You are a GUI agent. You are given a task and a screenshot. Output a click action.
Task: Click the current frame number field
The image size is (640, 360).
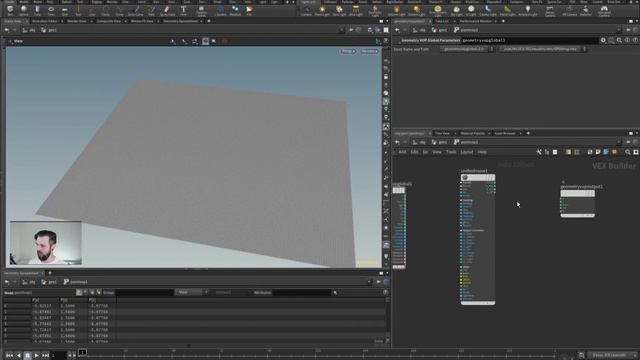(x=58, y=356)
